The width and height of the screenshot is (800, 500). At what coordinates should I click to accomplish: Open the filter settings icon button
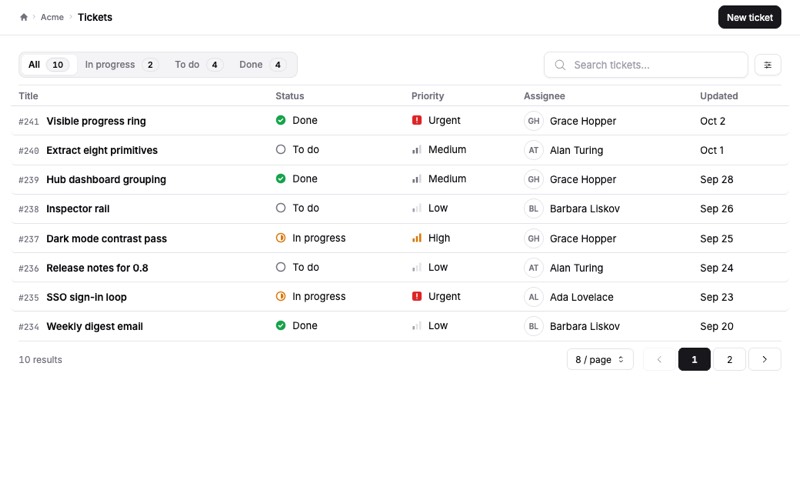coord(767,65)
